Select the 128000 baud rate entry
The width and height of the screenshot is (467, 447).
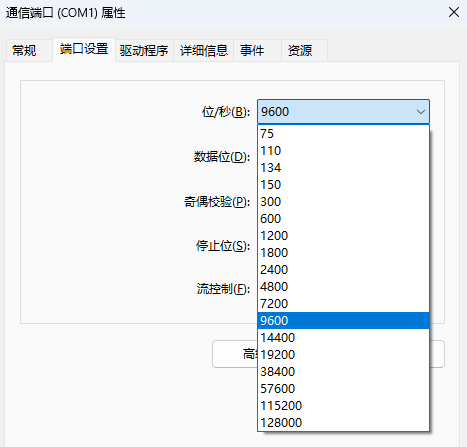point(343,423)
